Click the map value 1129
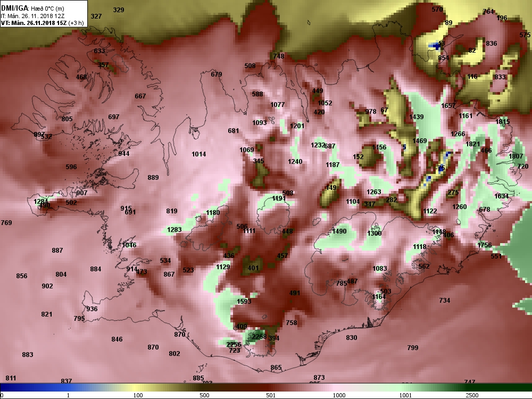532x399 pixels. click(x=223, y=267)
